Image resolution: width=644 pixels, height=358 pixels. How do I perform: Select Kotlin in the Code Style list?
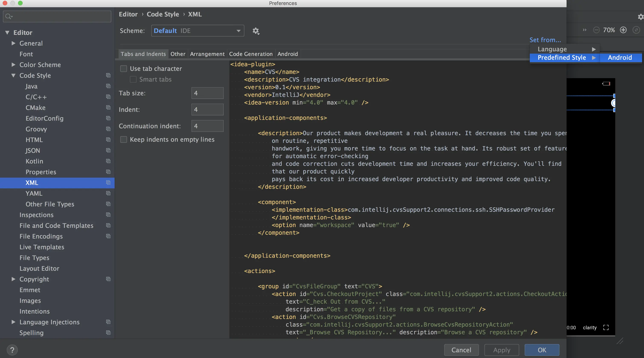point(34,161)
